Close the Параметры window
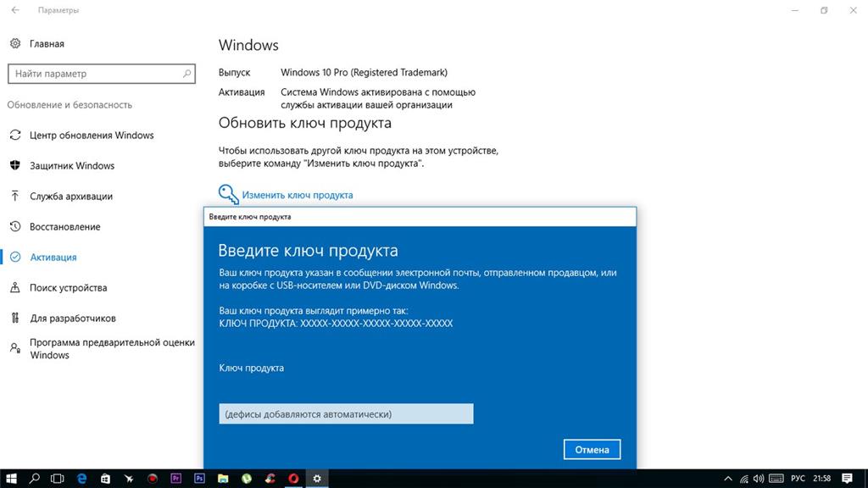 pos(853,10)
